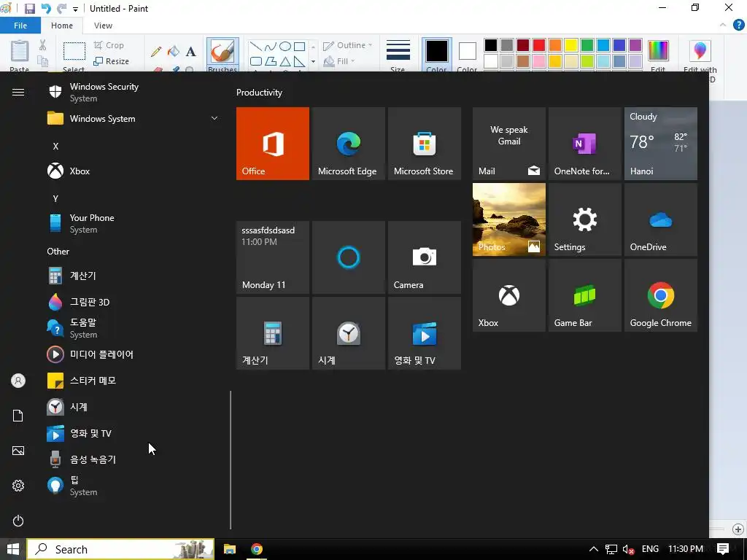Click the X letter header in app list

coord(55,146)
